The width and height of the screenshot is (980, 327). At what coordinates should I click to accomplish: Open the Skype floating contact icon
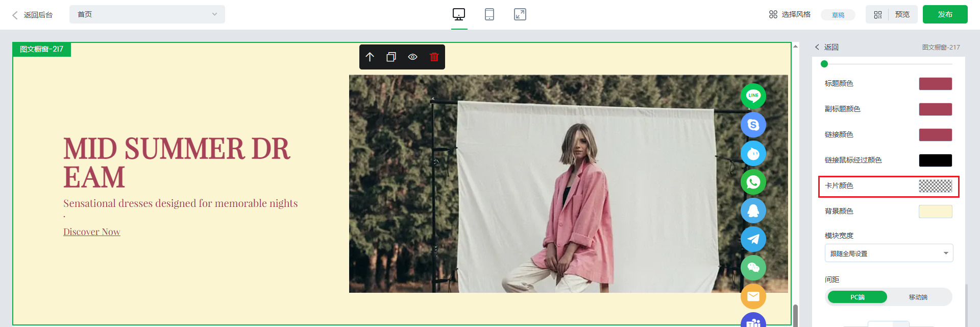pos(753,125)
